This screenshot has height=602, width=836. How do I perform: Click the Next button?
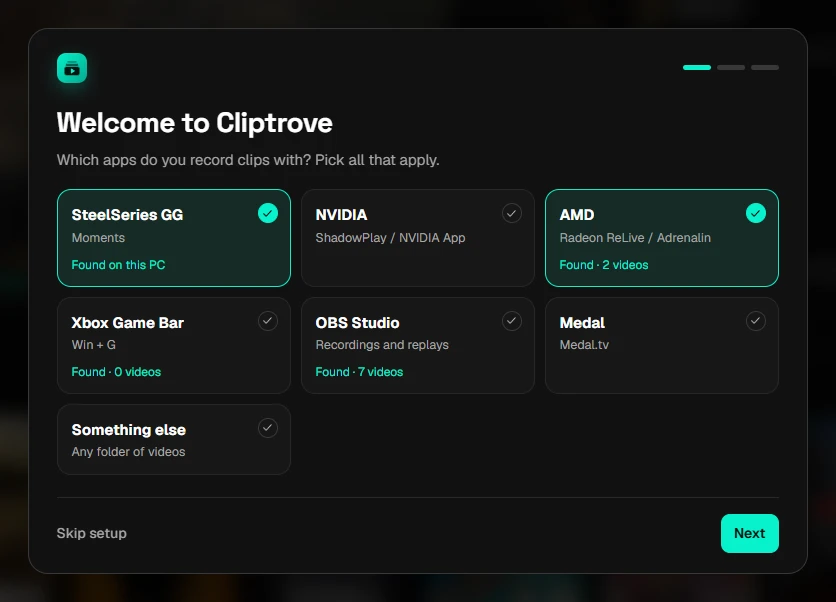click(x=750, y=533)
